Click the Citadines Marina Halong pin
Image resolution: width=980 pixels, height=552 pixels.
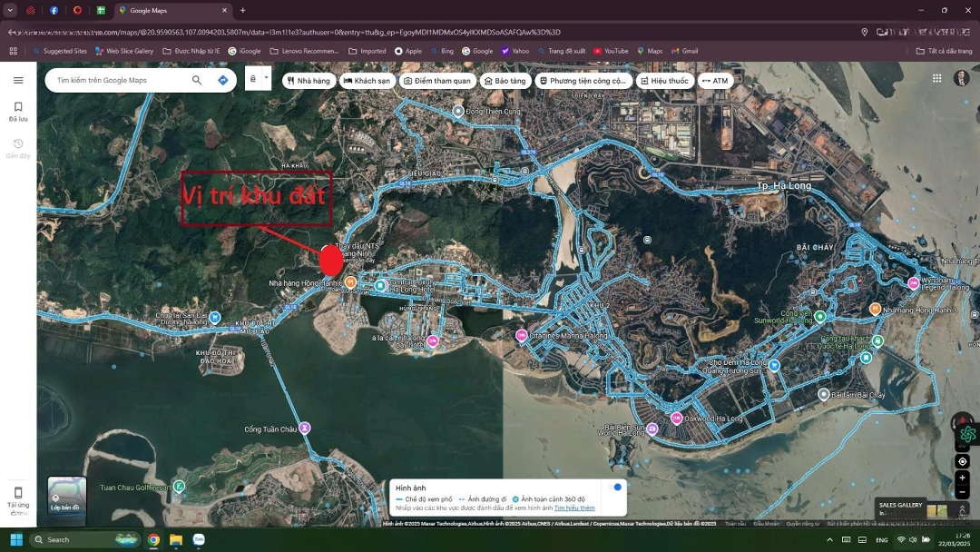521,336
